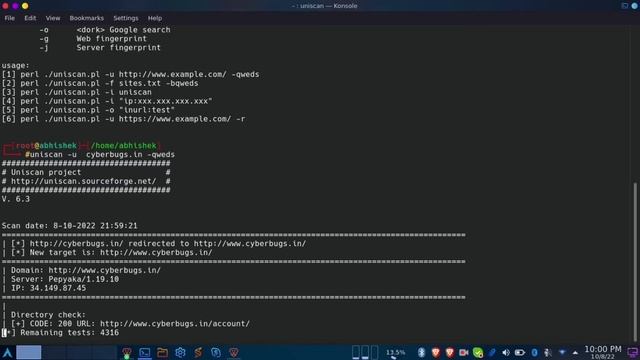
Task: Open the accessibility figure tray icon
Action: (548, 353)
